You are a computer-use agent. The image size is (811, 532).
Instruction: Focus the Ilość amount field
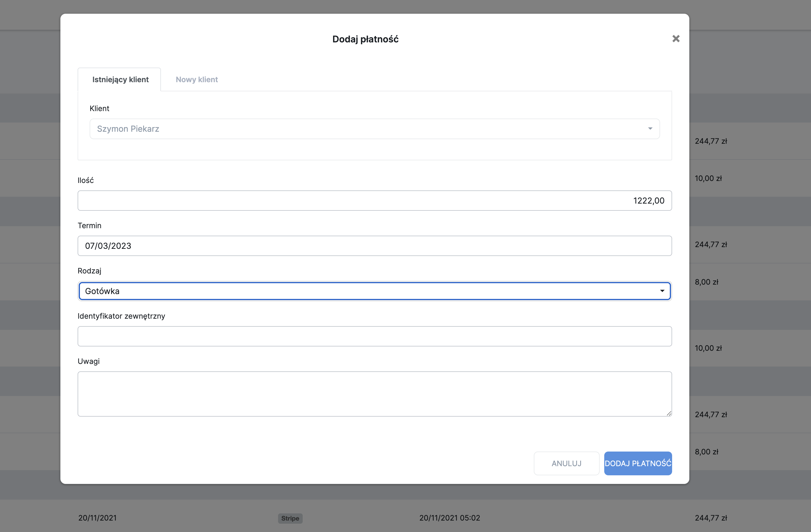coord(374,200)
